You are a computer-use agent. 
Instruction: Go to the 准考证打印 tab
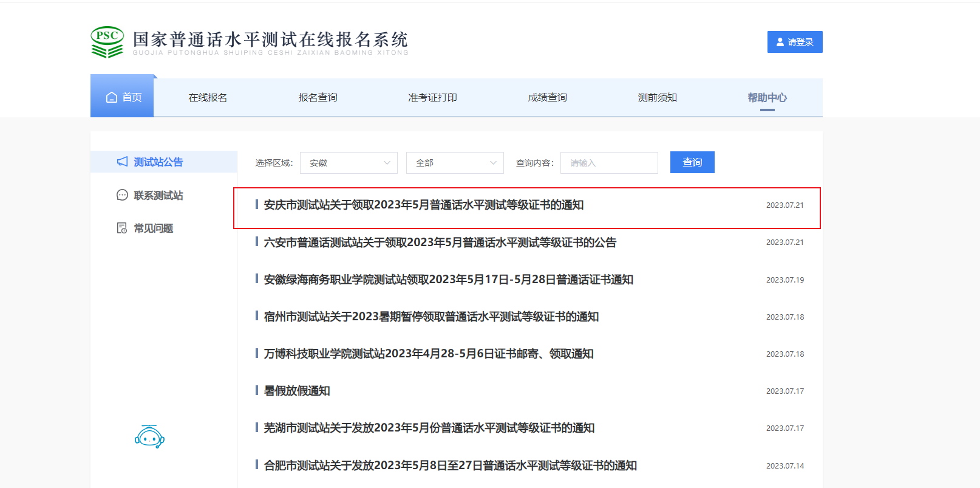(x=432, y=97)
